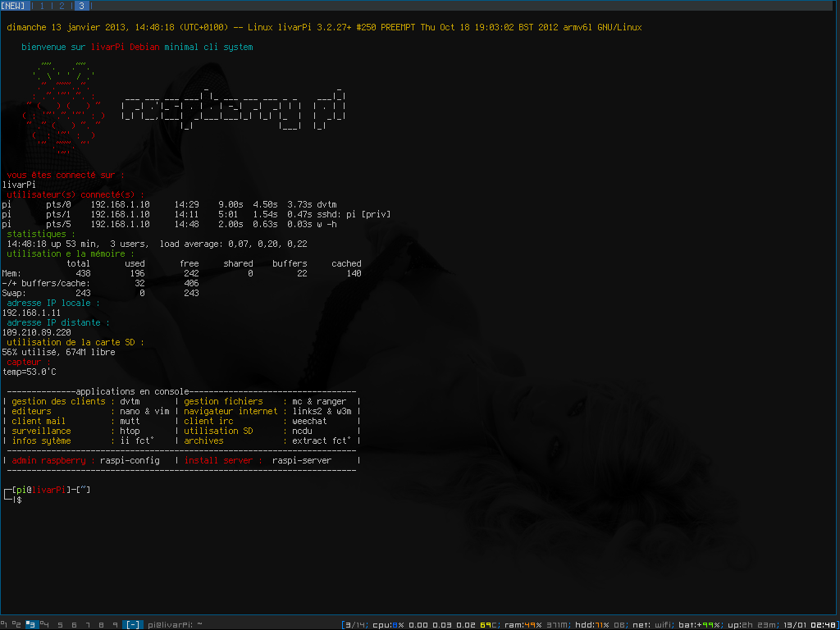Click the red raspberry ASCII art logo
Image resolution: width=840 pixels, height=630 pixels.
point(63,108)
